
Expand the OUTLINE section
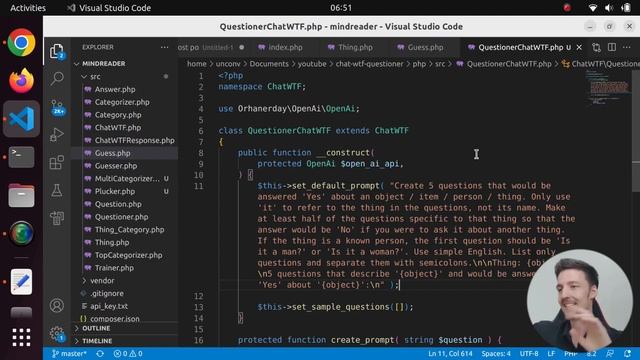click(x=96, y=328)
